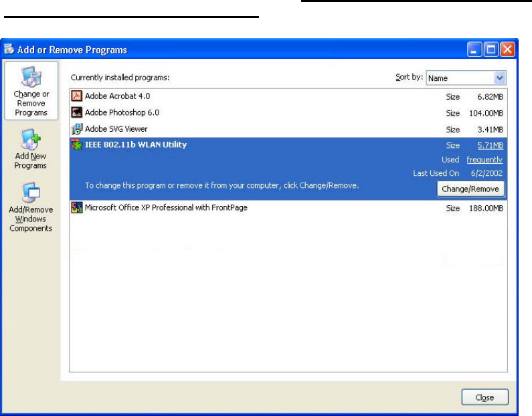Click the 188.00MB size value
The width and height of the screenshot is (532, 416).
(486, 208)
